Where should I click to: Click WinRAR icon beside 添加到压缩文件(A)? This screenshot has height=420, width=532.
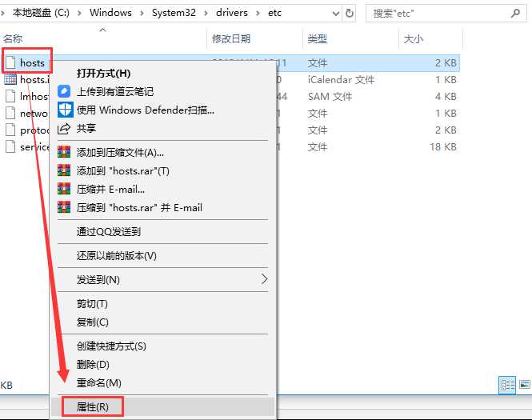pos(64,152)
